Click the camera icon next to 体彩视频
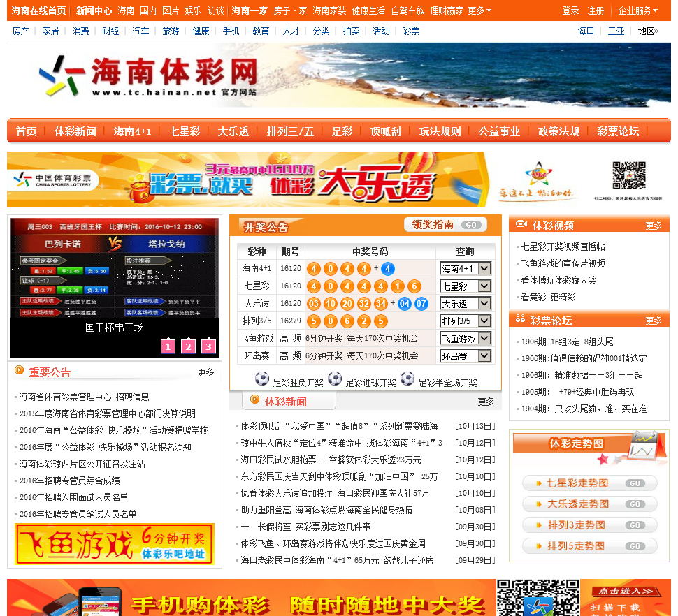 coord(521,224)
